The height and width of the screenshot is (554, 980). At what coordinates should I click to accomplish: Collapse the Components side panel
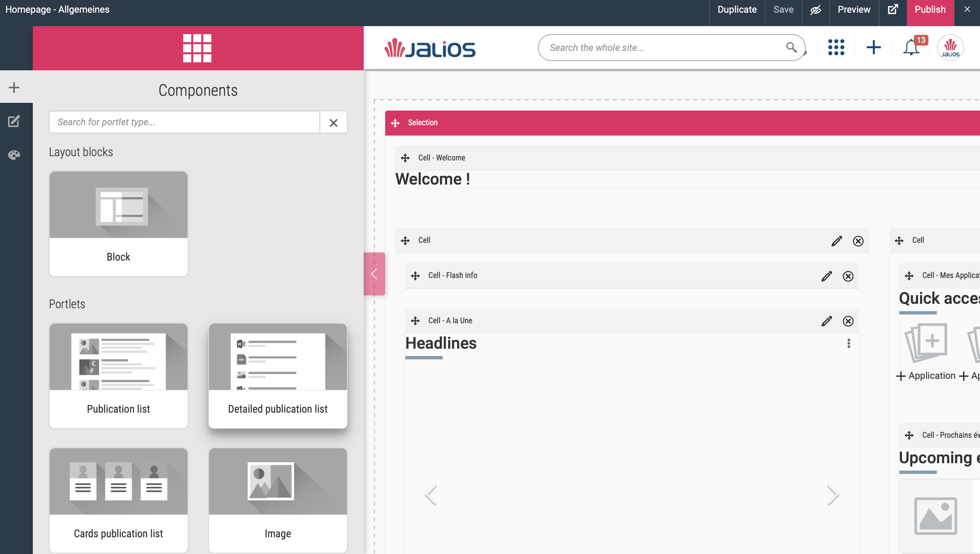[374, 274]
